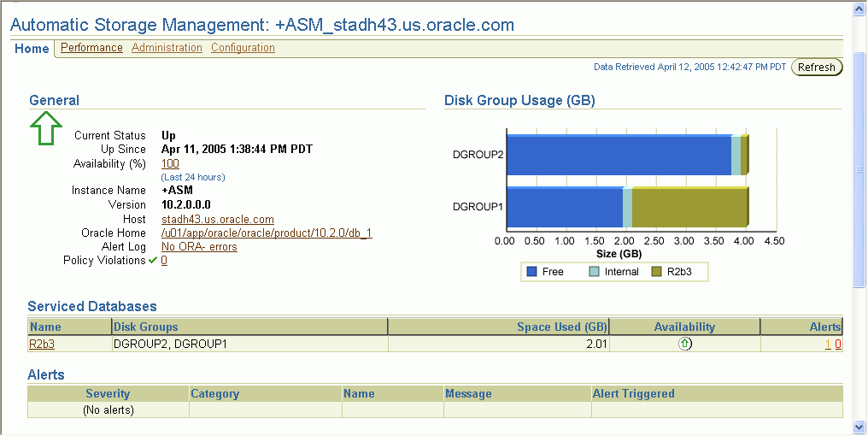
Task: Open host stadh43.us.oracle.com link
Action: pos(217,220)
